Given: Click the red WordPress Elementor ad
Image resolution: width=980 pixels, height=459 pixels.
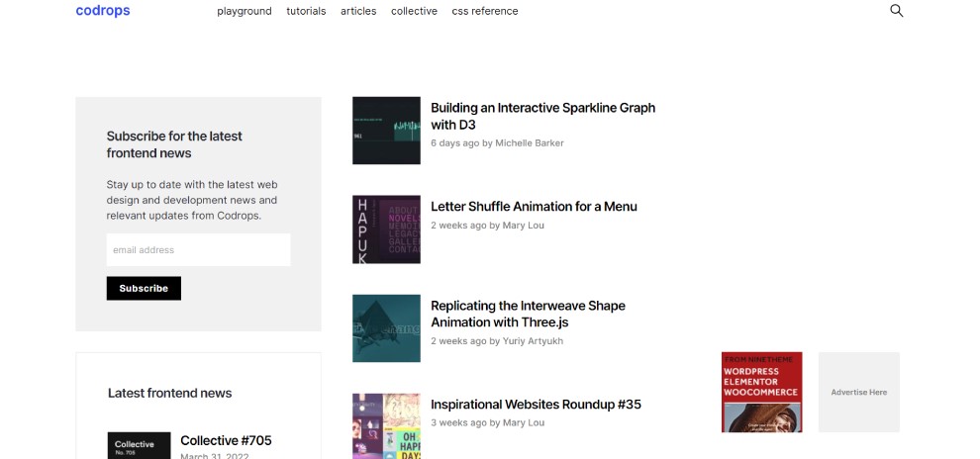Looking at the screenshot, I should tap(761, 392).
